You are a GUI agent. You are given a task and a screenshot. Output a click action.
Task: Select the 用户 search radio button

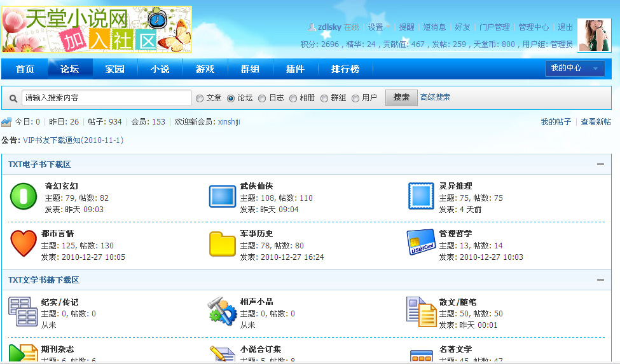pos(355,98)
